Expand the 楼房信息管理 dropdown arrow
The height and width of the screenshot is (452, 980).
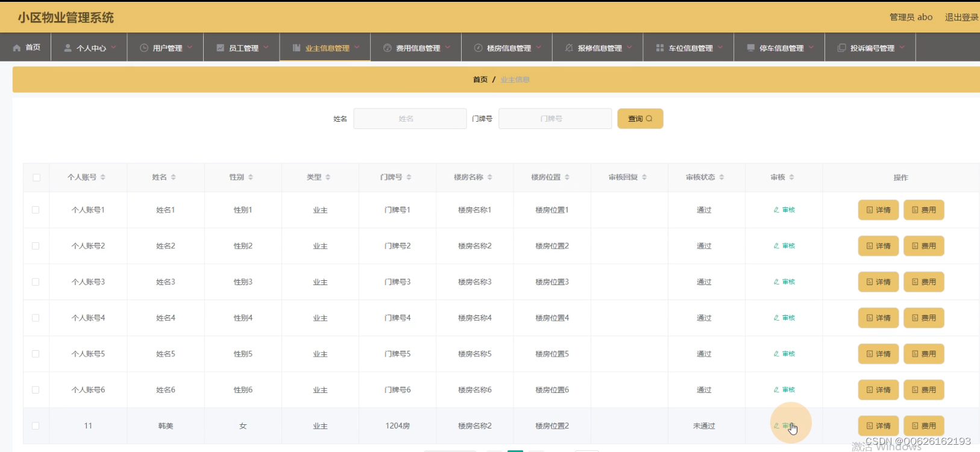pos(539,47)
